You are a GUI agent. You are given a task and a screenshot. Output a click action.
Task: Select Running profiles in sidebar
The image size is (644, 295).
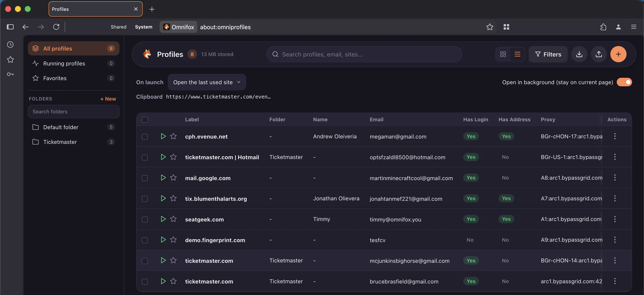point(74,63)
